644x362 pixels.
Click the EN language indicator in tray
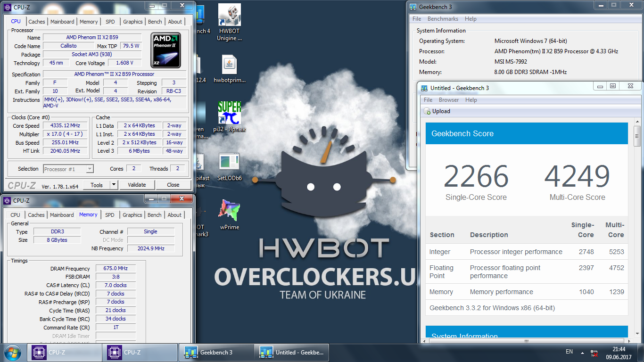569,352
